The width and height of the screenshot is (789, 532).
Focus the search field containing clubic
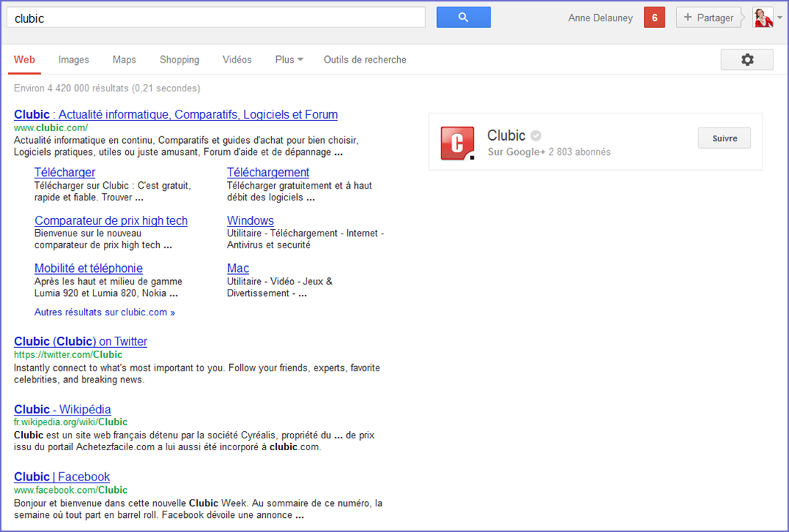click(216, 18)
